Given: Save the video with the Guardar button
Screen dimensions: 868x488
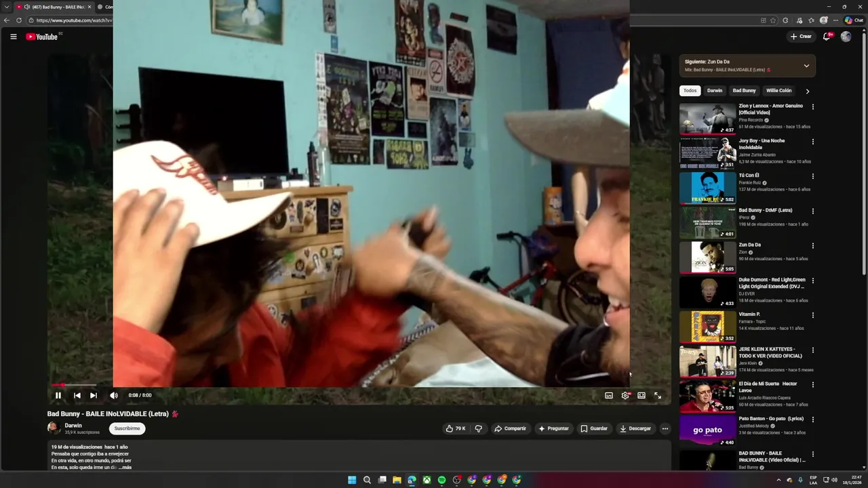Looking at the screenshot, I should 594,428.
